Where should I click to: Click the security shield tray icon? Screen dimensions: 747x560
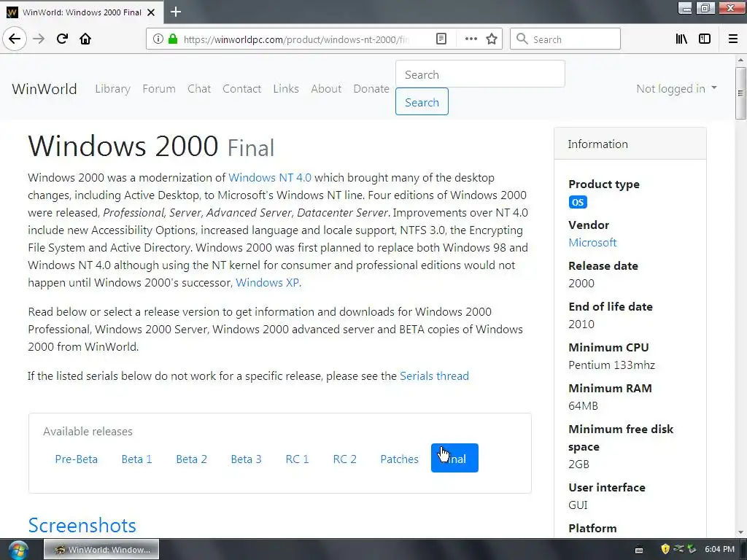pyautogui.click(x=665, y=549)
